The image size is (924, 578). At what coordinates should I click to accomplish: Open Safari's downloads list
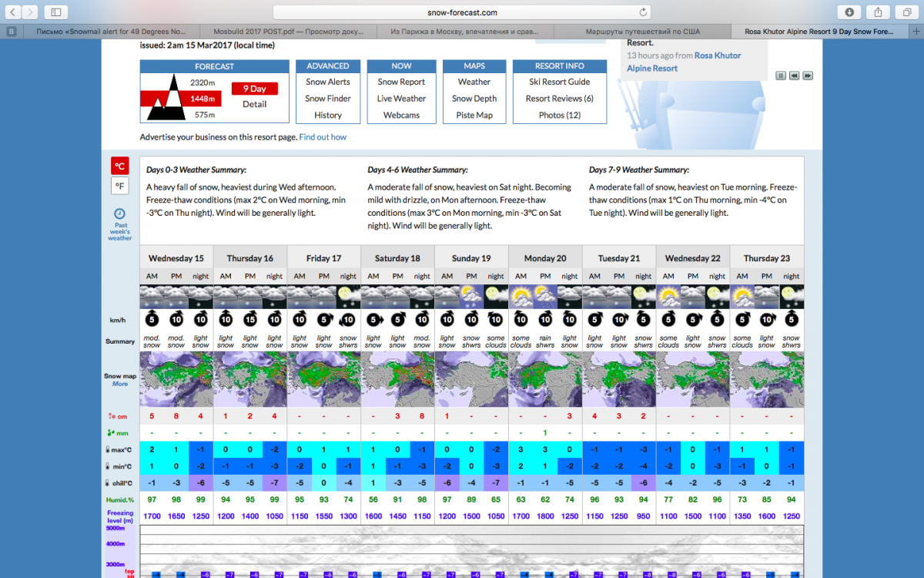849,12
